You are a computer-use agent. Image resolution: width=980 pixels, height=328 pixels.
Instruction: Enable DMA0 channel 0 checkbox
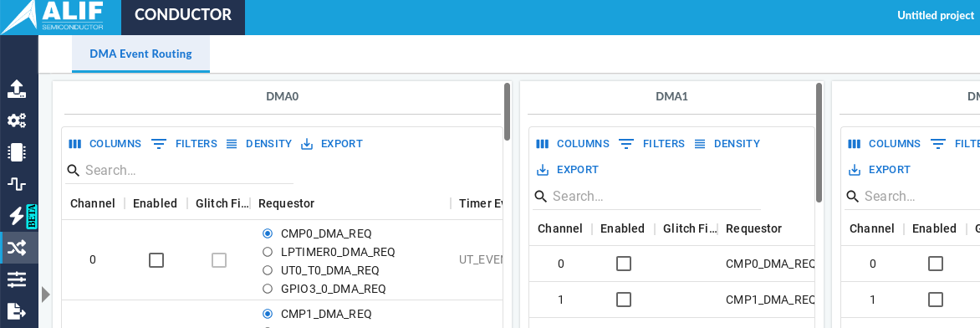coord(156,259)
